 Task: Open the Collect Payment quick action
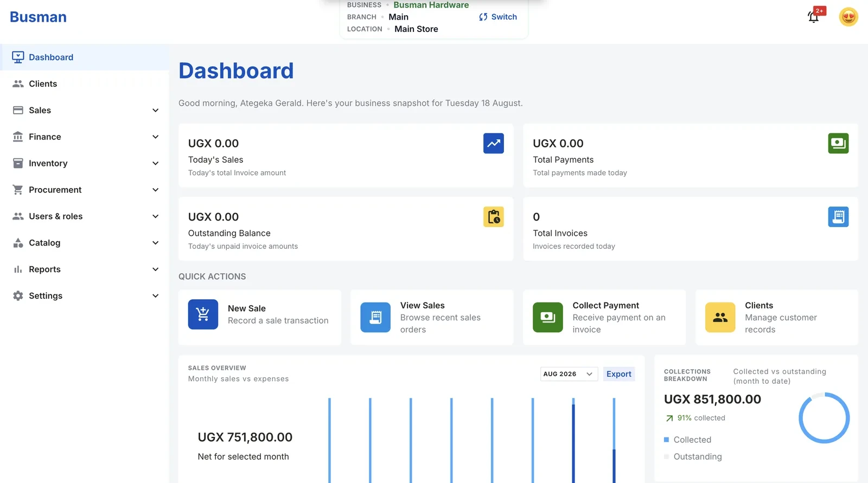pos(604,317)
